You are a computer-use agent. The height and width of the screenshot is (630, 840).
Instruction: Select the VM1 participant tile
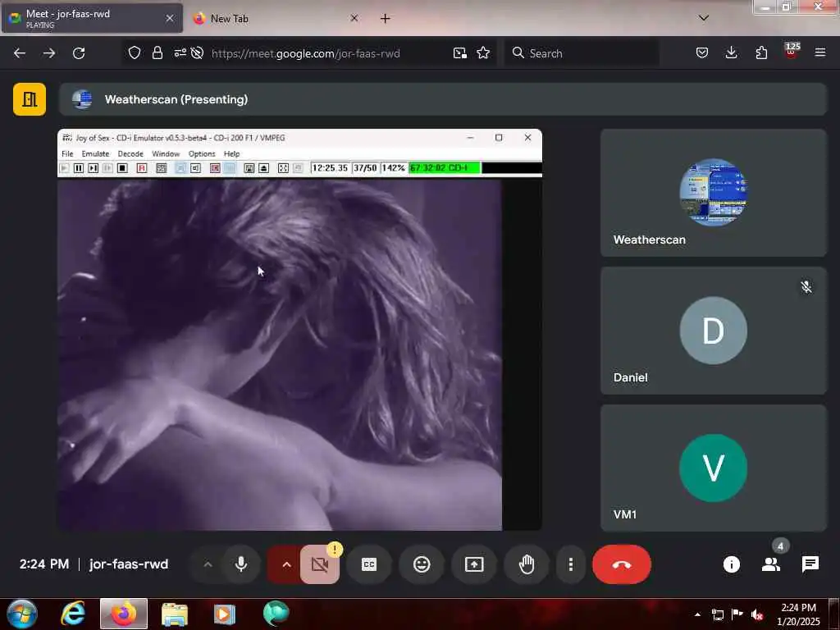click(713, 468)
